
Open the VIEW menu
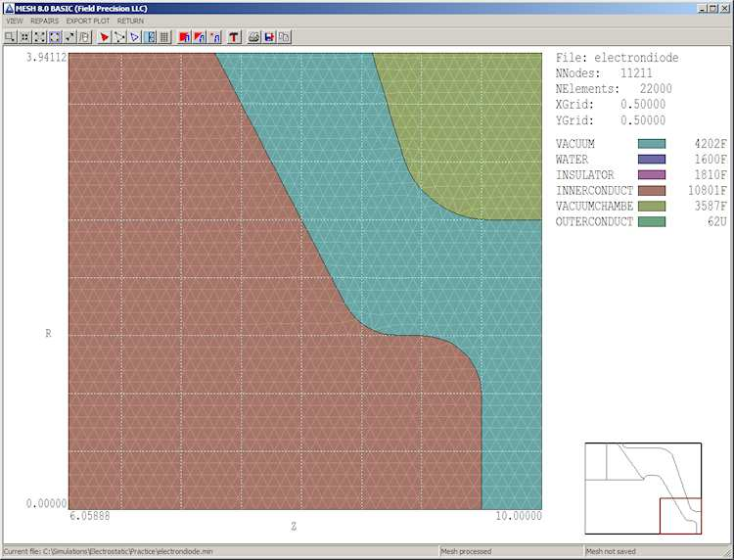tap(15, 21)
